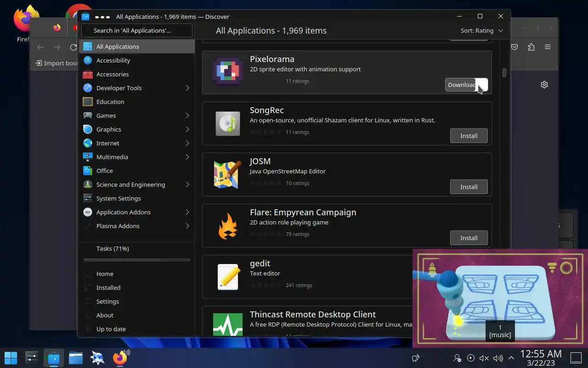Open the speaker volume tray icon

click(498, 358)
